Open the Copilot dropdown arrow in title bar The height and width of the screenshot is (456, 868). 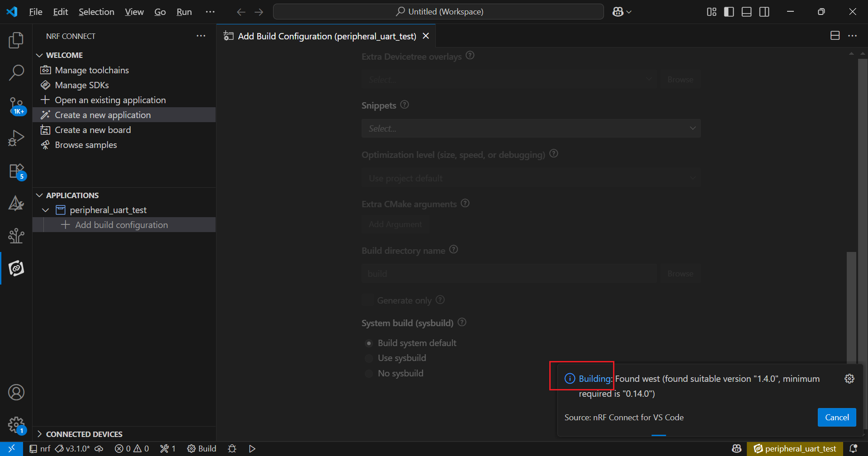[629, 12]
